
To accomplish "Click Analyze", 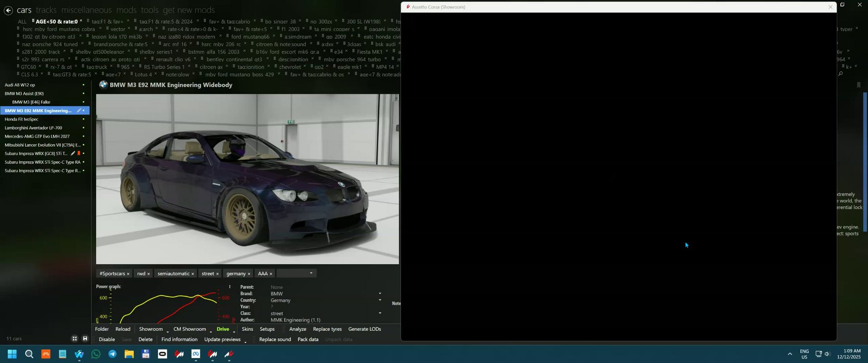I will (x=298, y=329).
